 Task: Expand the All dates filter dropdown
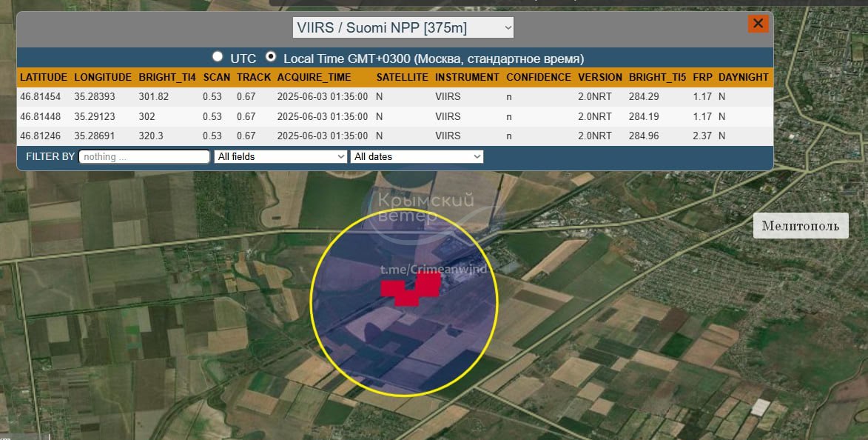coord(417,156)
